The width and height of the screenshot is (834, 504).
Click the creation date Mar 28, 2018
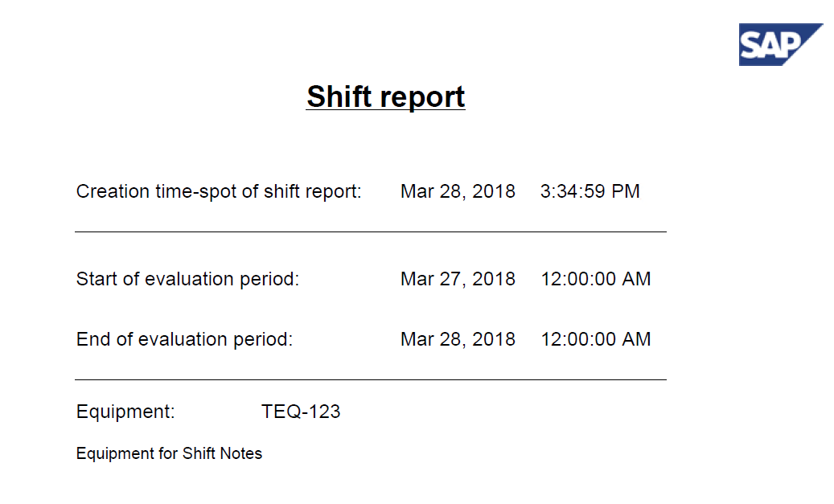458,192
